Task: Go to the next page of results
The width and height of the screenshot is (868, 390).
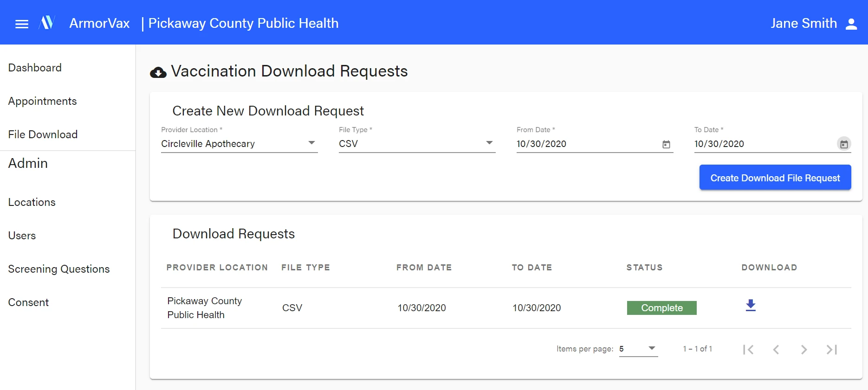Action: [804, 349]
